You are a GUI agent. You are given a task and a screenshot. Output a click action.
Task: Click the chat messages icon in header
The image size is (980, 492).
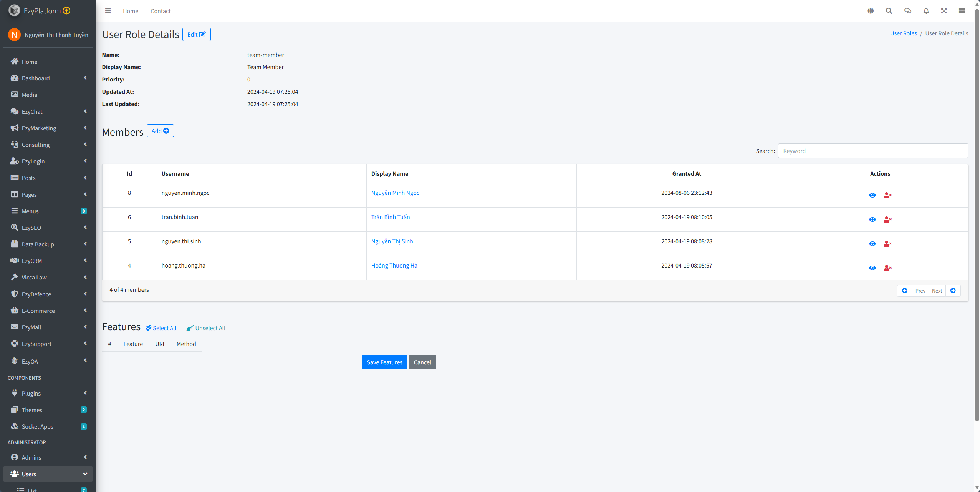(908, 11)
